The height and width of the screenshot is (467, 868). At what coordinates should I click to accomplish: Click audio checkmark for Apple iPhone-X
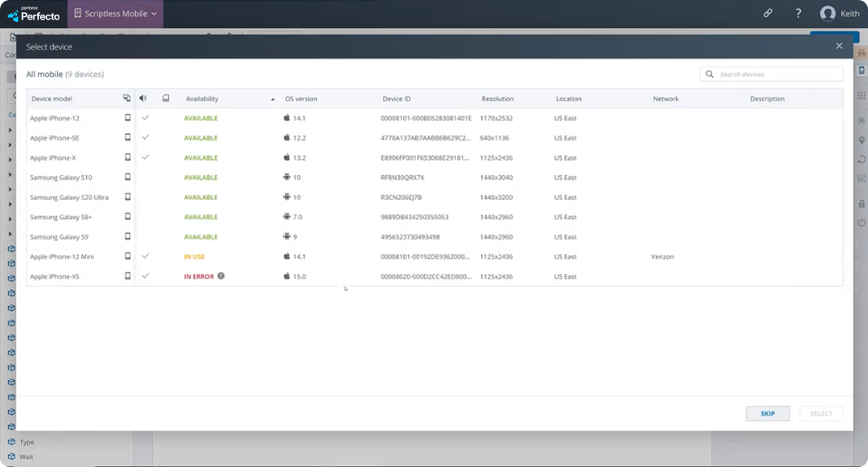point(145,157)
